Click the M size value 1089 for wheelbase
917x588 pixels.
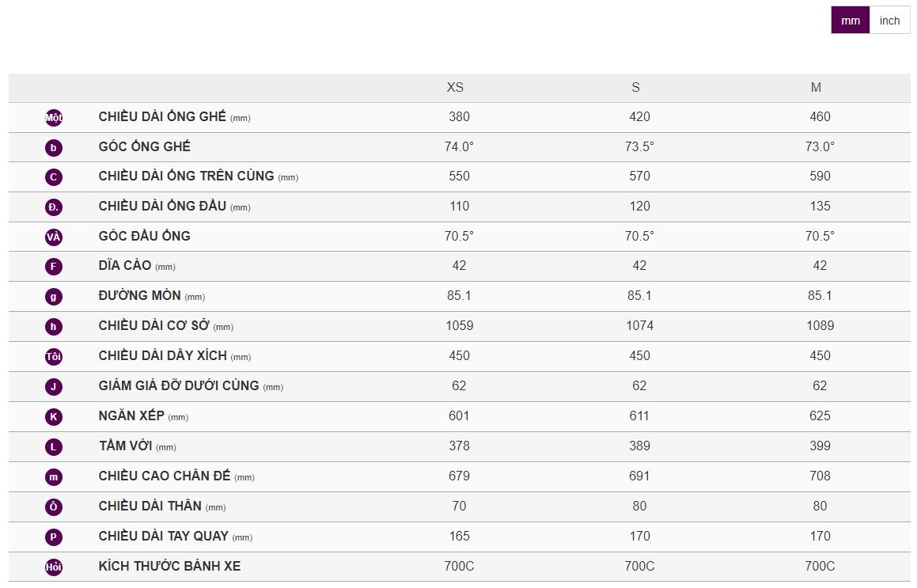pyautogui.click(x=820, y=325)
